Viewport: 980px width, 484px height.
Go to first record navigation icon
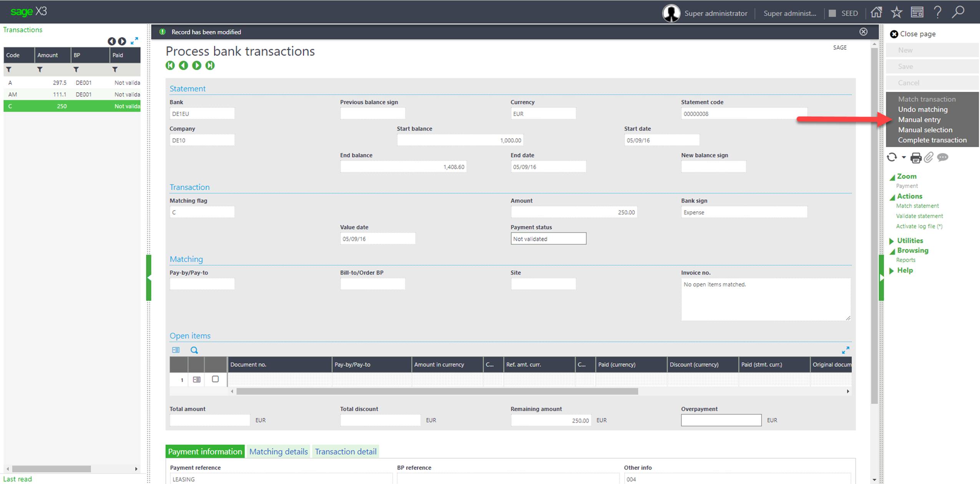pos(170,66)
